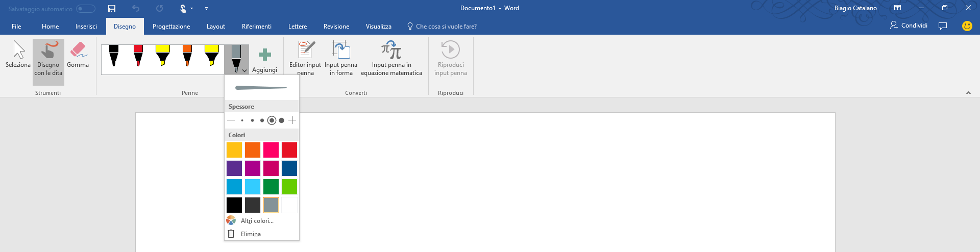This screenshot has width=980, height=252.
Task: Pick the orange pen in the pen gallery
Action: coord(187,56)
